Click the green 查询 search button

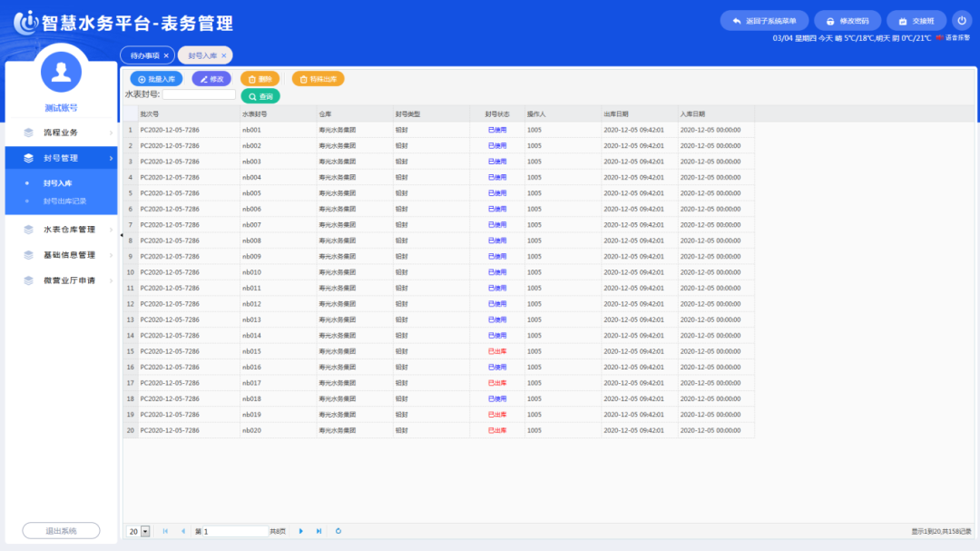pyautogui.click(x=260, y=96)
